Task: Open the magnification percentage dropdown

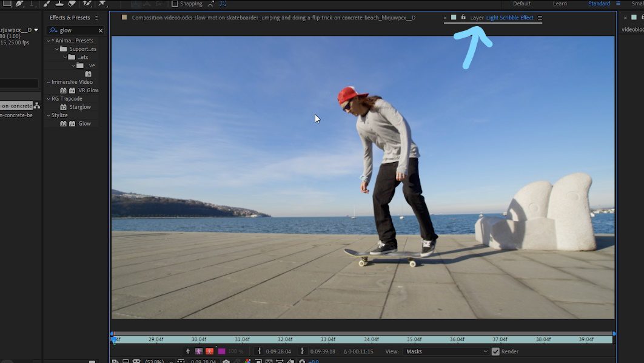Action: (x=156, y=361)
